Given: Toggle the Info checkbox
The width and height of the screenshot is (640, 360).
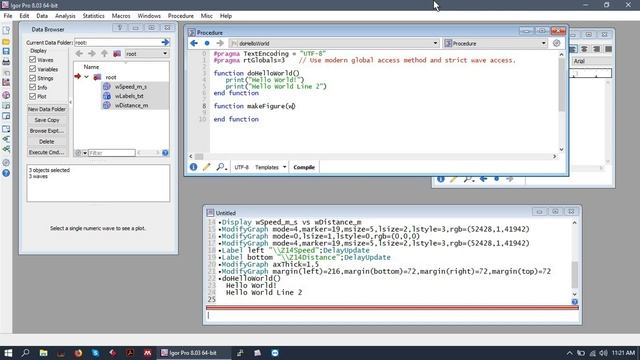Looking at the screenshot, I should 33,87.
